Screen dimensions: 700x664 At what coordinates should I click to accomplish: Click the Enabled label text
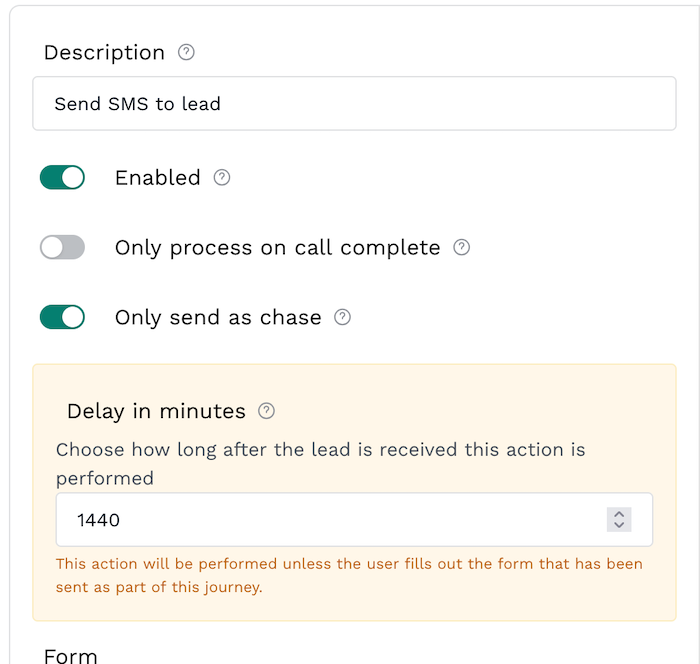[x=158, y=178]
